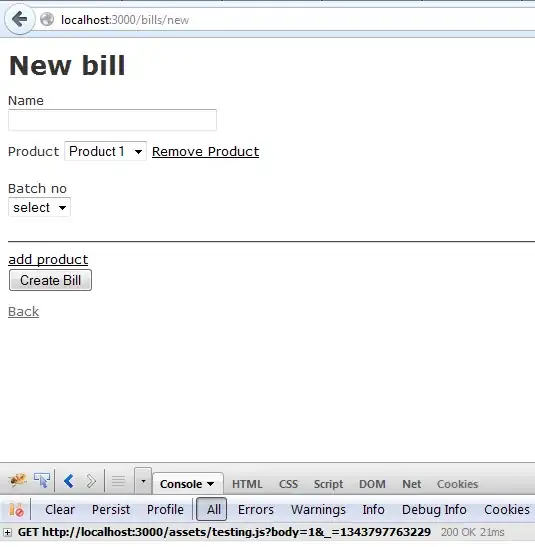This screenshot has height=547, width=535.
Task: Filter console by Debug Info
Action: [434, 510]
